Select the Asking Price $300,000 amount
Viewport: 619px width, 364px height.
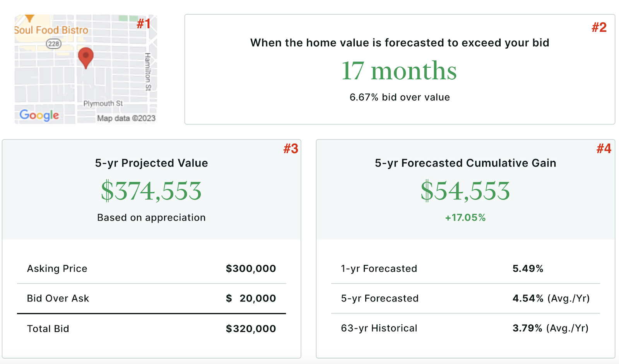click(251, 269)
